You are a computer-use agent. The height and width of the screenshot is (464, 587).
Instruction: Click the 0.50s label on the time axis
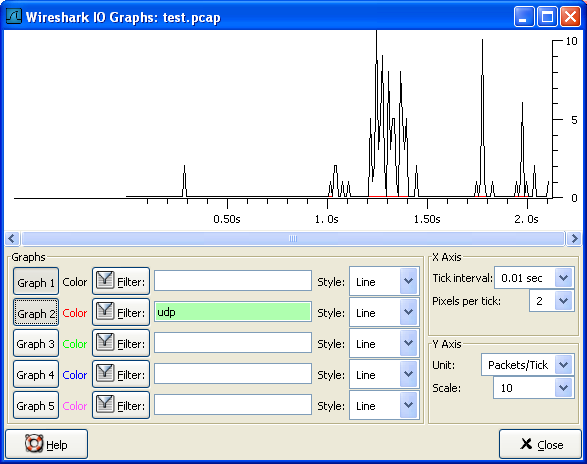pyautogui.click(x=227, y=219)
